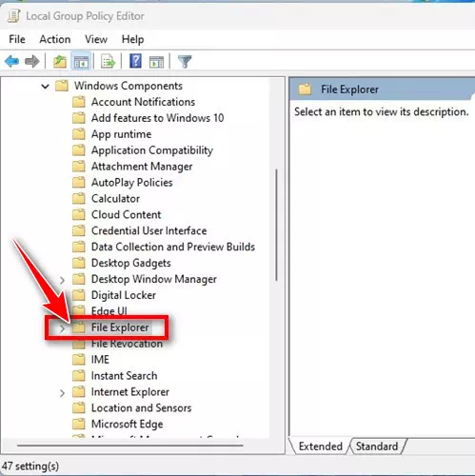Click the Cloud Content folder icon
The image size is (475, 476).
coord(79,215)
